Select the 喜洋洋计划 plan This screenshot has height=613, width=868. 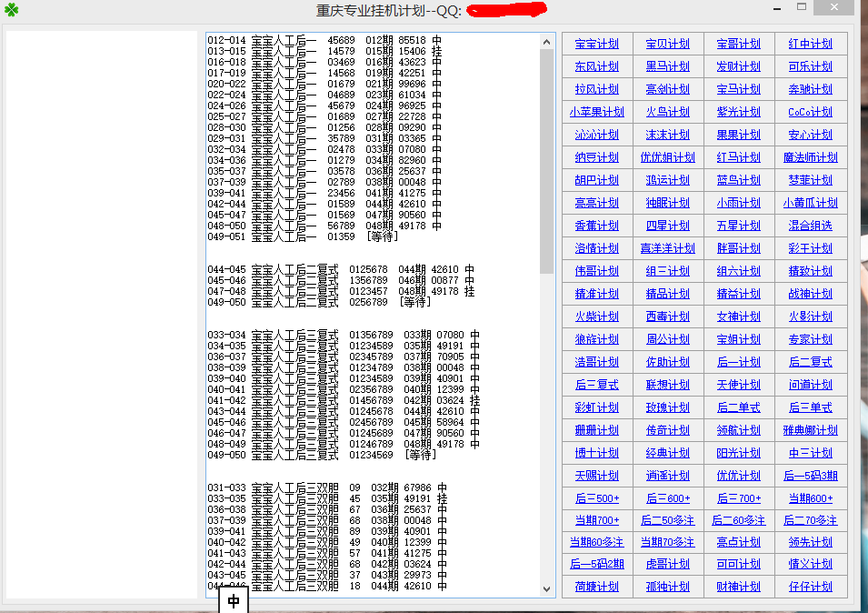click(x=668, y=247)
